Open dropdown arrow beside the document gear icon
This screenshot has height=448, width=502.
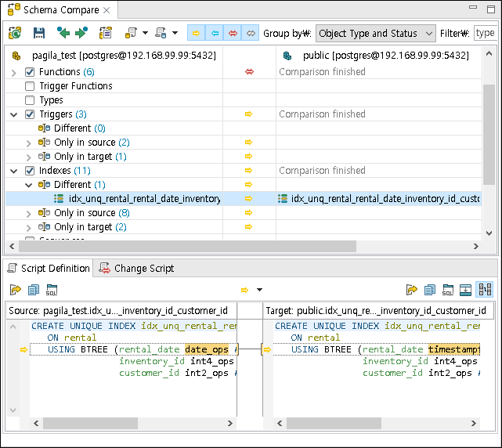[175, 33]
